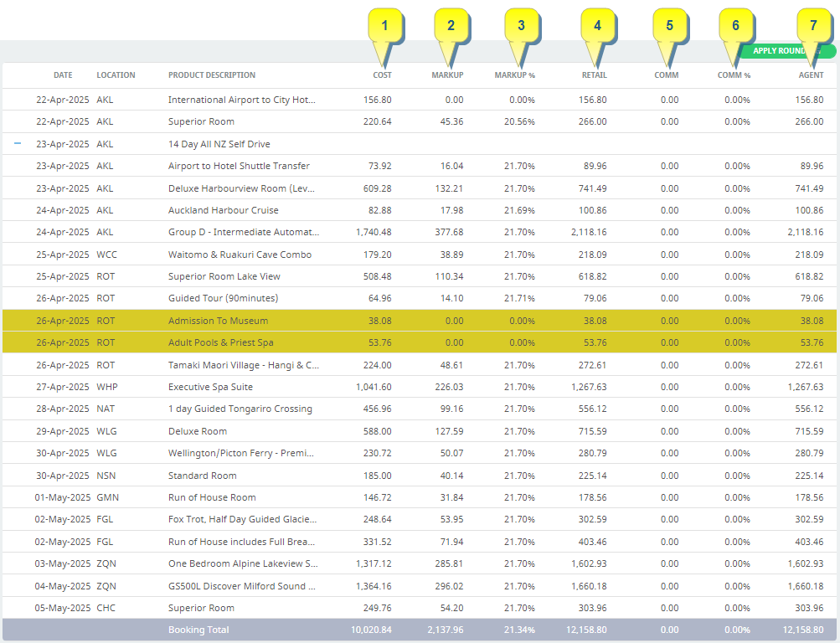Collapse the 14 Day All NZ Self Drive package

pos(18,144)
